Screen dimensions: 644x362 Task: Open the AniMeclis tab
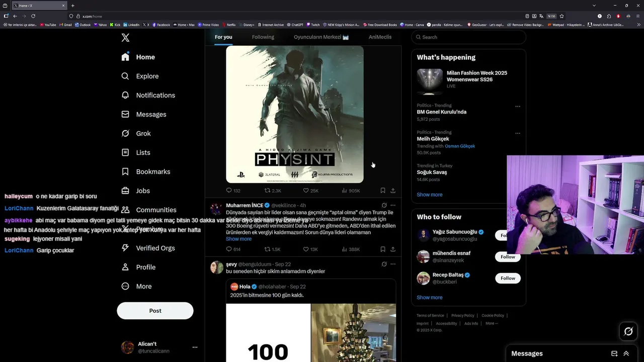[x=380, y=37]
